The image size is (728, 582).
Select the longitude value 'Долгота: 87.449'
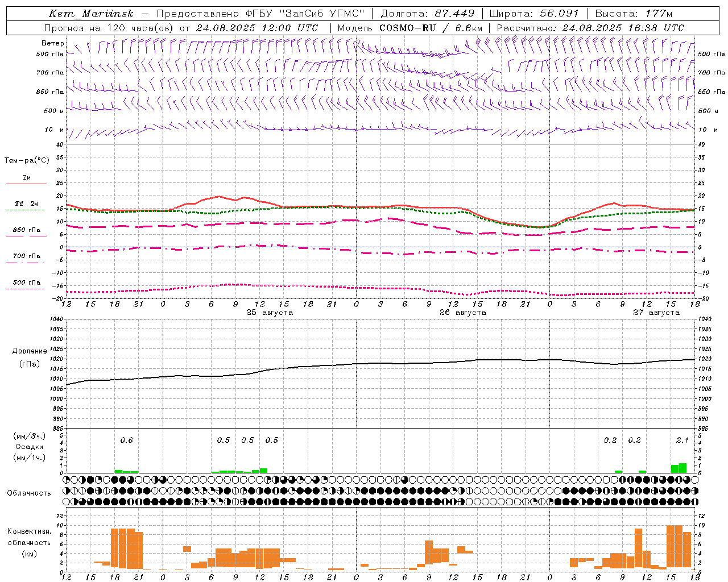pos(428,14)
